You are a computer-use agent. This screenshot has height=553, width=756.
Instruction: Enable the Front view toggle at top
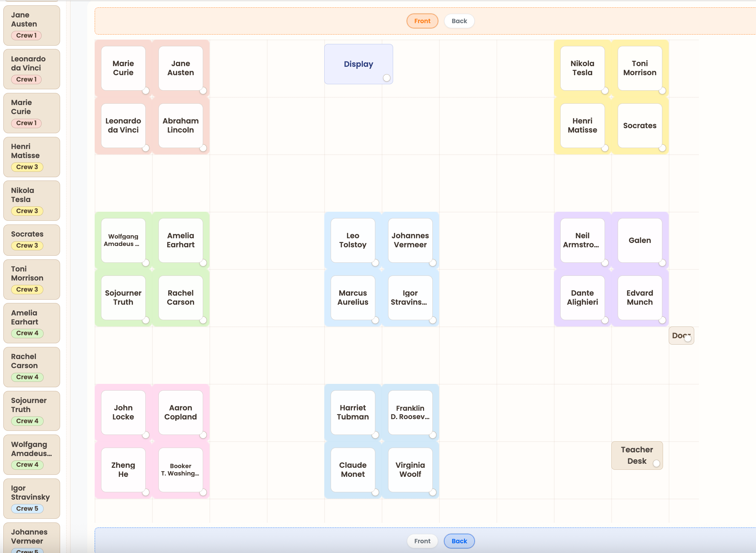click(422, 21)
